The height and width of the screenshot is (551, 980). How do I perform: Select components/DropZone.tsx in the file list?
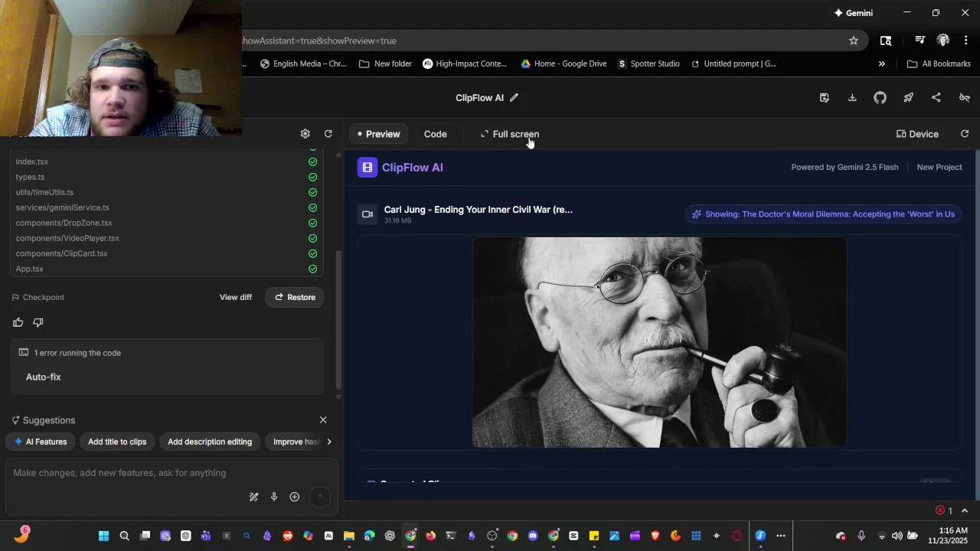point(166,223)
